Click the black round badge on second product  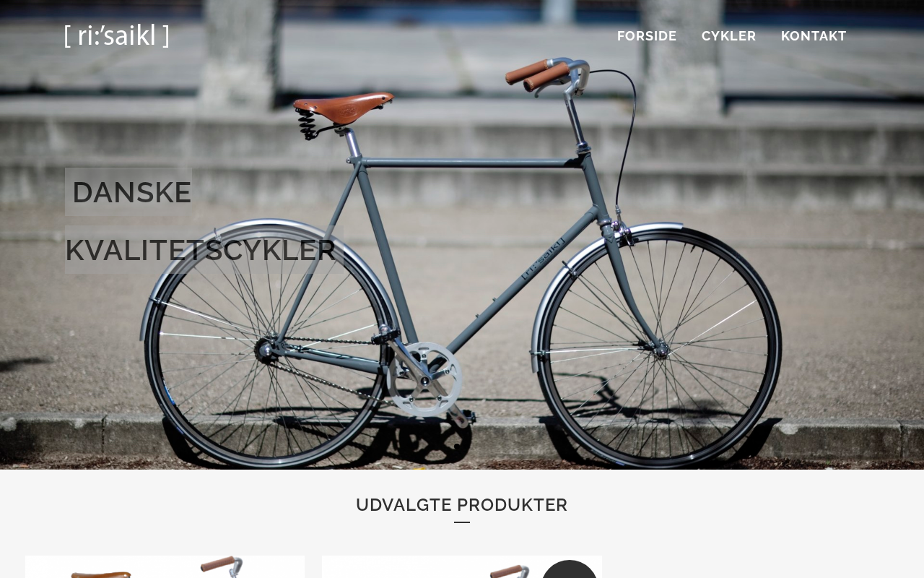[570, 569]
